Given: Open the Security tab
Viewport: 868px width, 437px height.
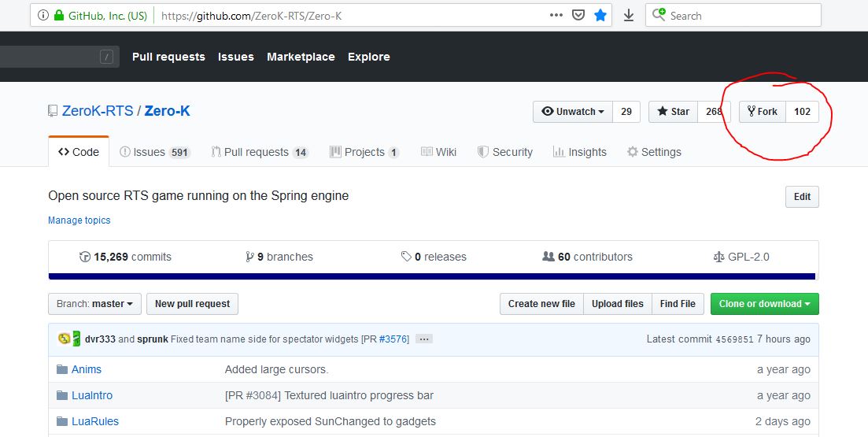Looking at the screenshot, I should coord(505,152).
